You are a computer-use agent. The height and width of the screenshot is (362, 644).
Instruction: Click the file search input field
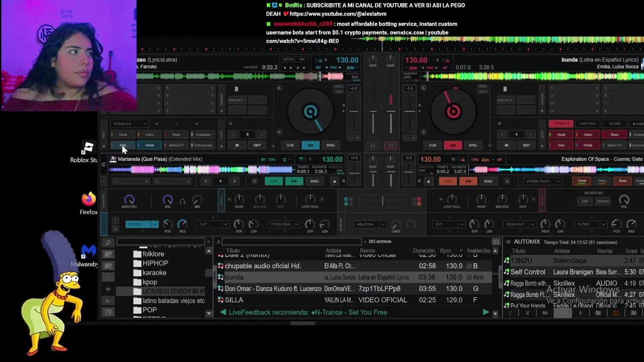291,242
